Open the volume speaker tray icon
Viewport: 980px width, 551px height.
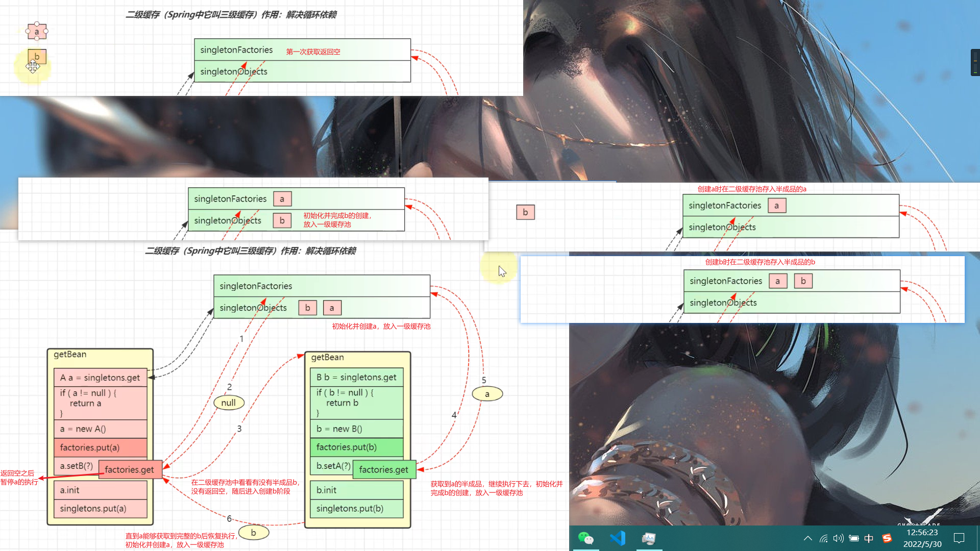[x=838, y=538]
